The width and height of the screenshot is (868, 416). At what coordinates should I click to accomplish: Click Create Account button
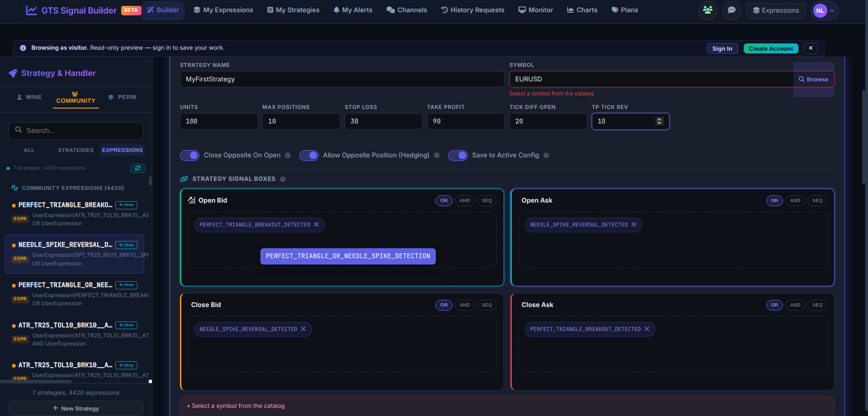click(771, 48)
